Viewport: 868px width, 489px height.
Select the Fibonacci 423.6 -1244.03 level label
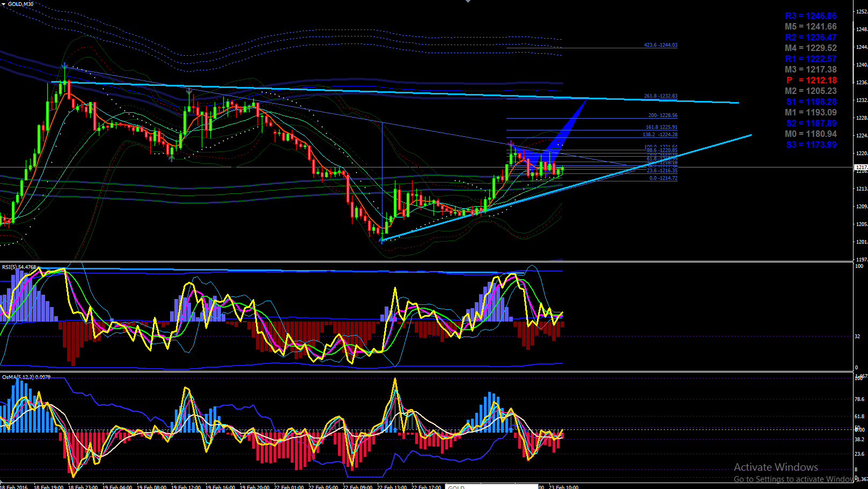pos(660,45)
